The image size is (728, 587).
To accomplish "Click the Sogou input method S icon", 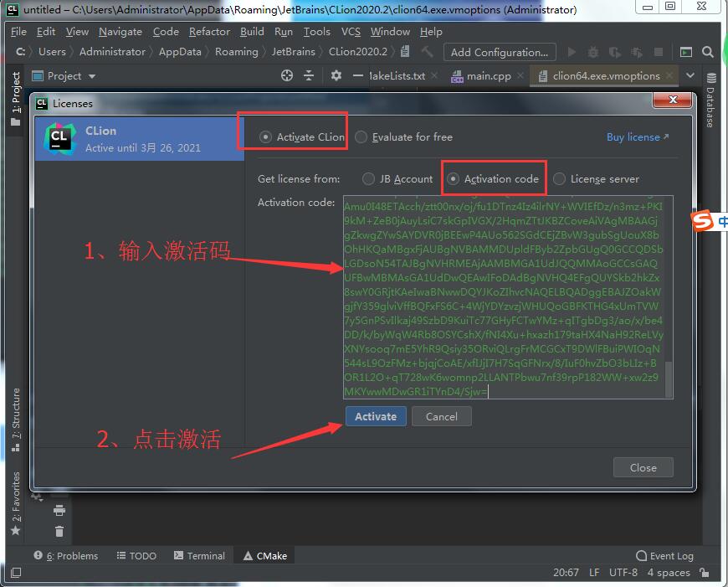I will point(702,220).
